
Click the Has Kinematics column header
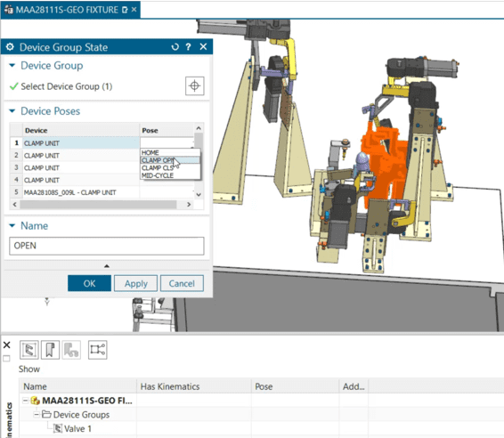[x=194, y=386]
